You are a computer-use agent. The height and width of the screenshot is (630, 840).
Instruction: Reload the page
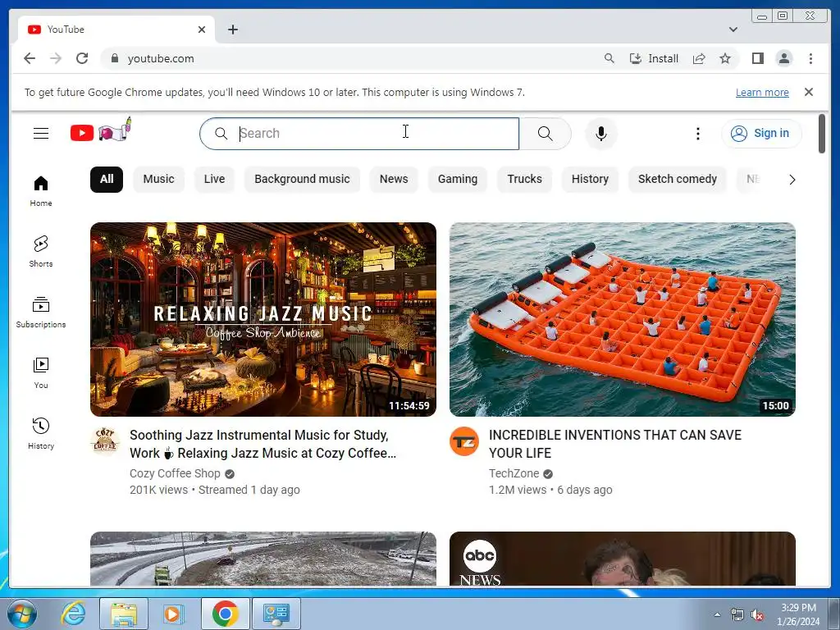tap(82, 58)
